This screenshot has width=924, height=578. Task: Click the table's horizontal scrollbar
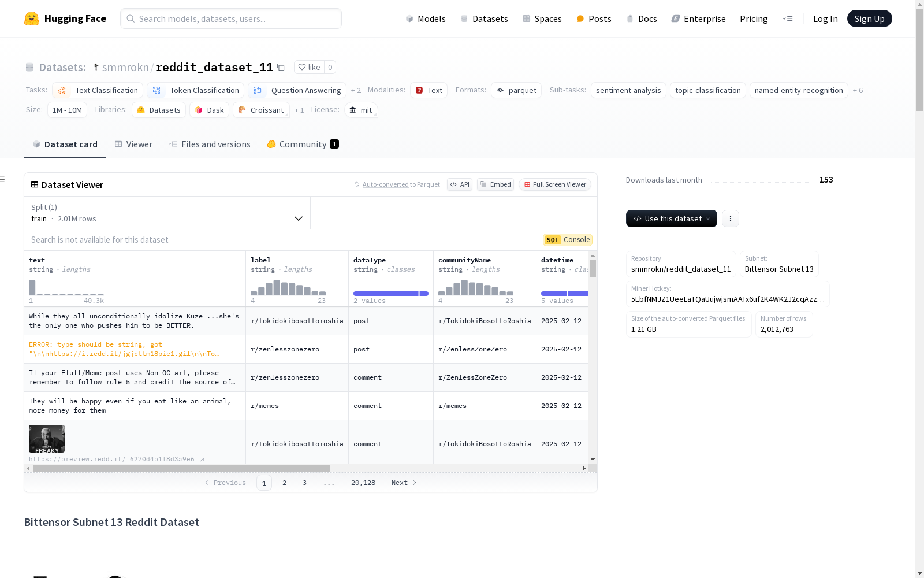pos(181,468)
